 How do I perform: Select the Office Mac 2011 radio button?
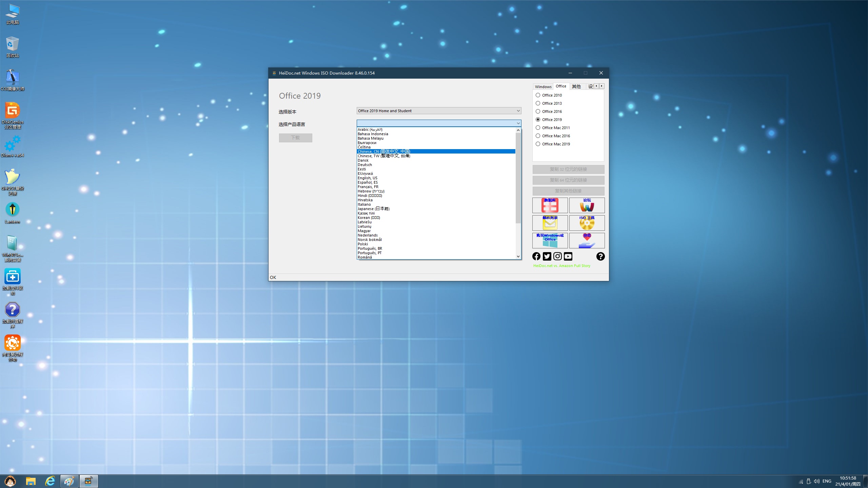(x=553, y=128)
